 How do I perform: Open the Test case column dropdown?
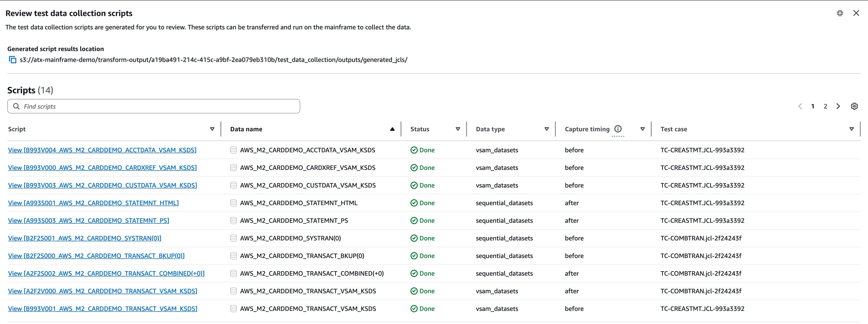point(851,129)
